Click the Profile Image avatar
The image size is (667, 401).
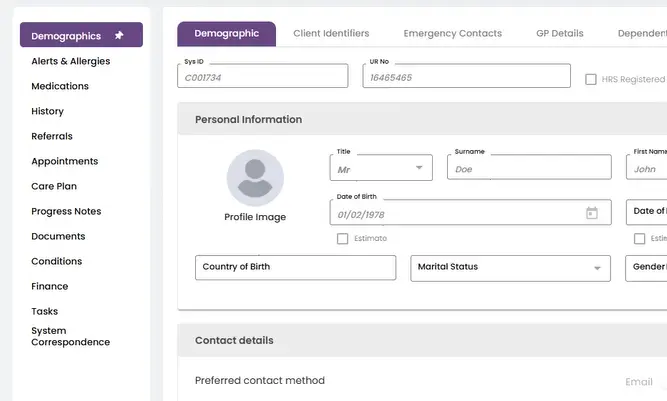[255, 178]
